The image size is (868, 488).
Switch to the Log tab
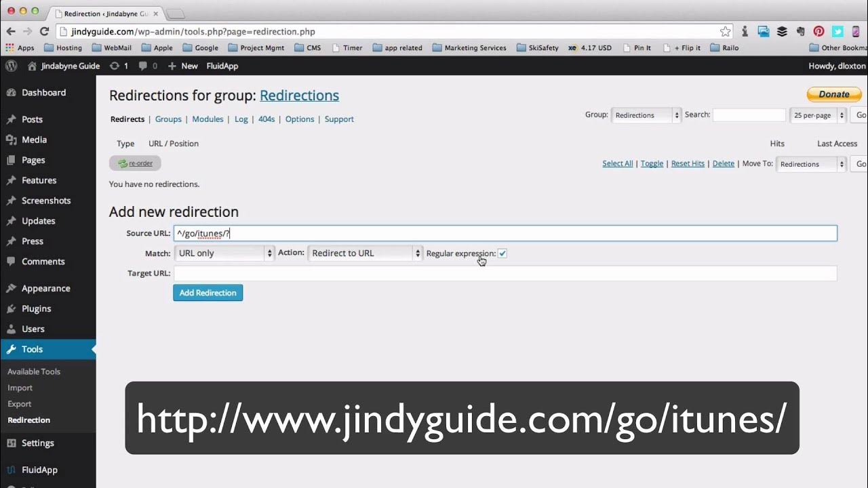point(241,119)
